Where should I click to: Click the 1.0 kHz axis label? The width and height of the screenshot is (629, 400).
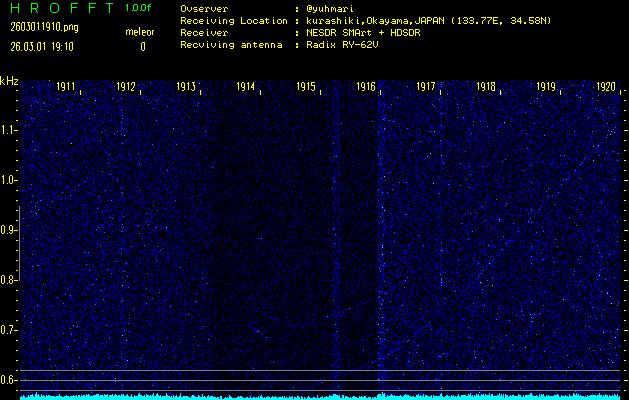pos(7,180)
